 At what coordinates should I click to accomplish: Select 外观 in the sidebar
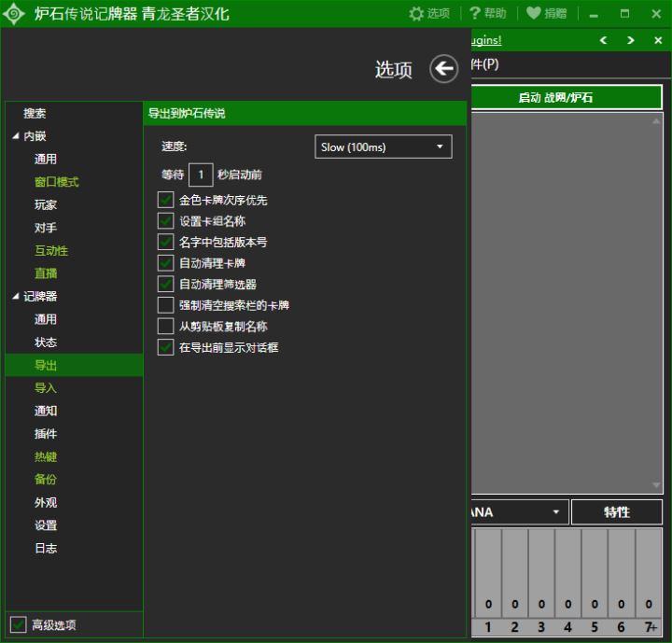coord(46,502)
